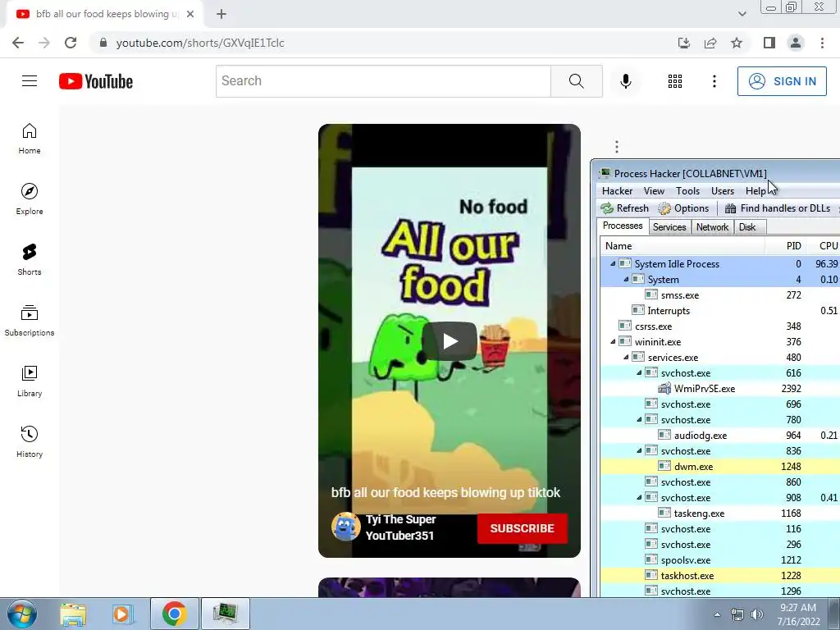The width and height of the screenshot is (840, 630).
Task: Open a new Chrome tab
Action: 221,15
